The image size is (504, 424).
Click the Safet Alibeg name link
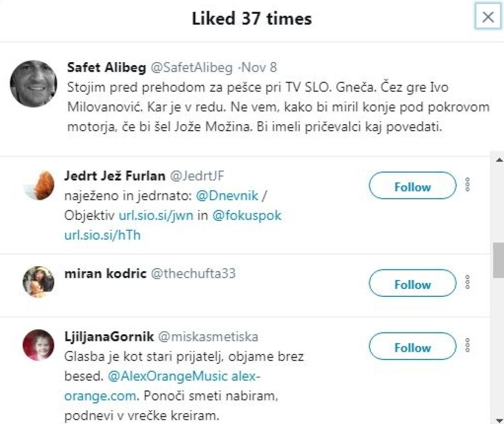point(106,68)
